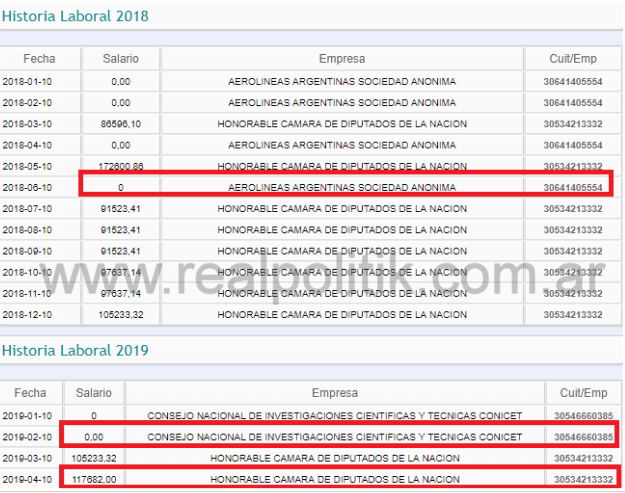Select salary value 117682,00
The width and height of the screenshot is (625, 493).
[x=94, y=479]
